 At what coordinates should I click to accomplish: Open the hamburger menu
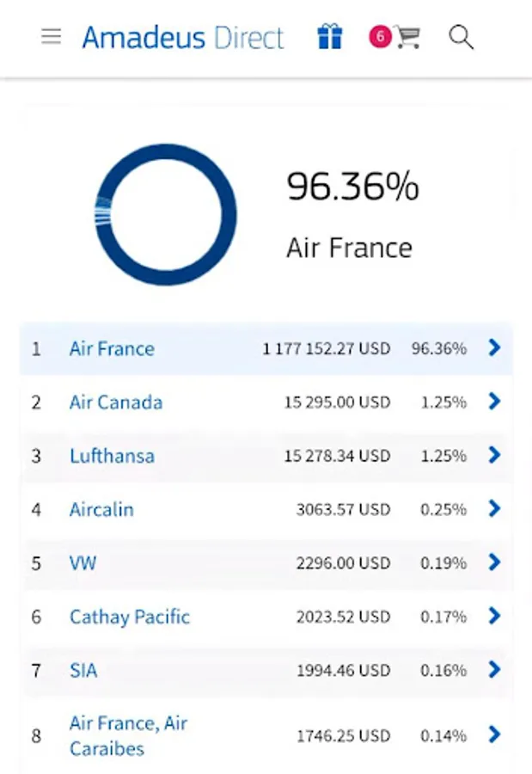pyautogui.click(x=52, y=37)
